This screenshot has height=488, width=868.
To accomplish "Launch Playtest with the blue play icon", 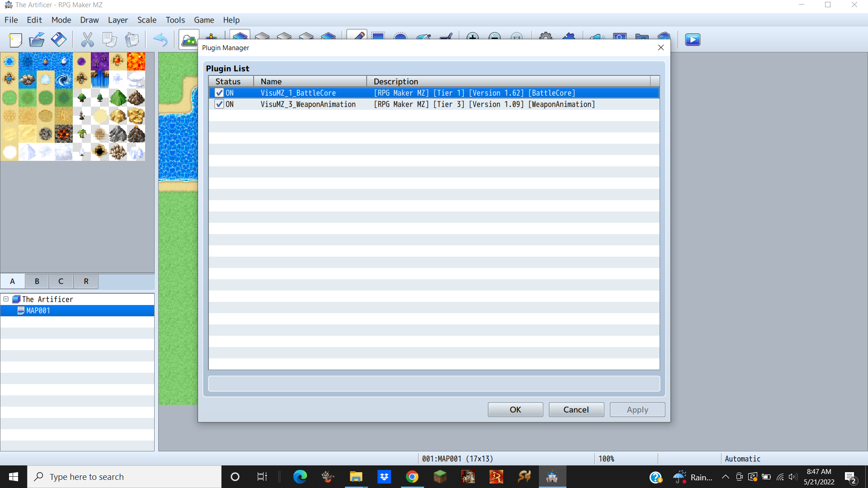I will click(693, 40).
